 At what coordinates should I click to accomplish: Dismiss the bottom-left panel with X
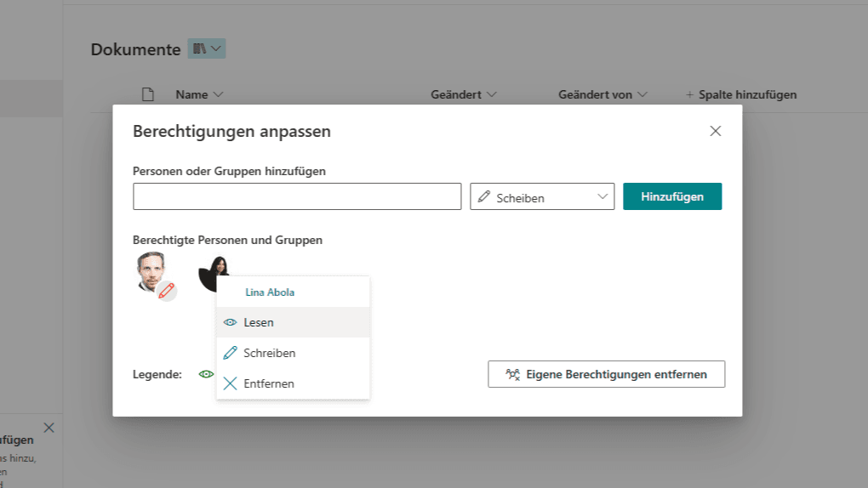point(49,428)
